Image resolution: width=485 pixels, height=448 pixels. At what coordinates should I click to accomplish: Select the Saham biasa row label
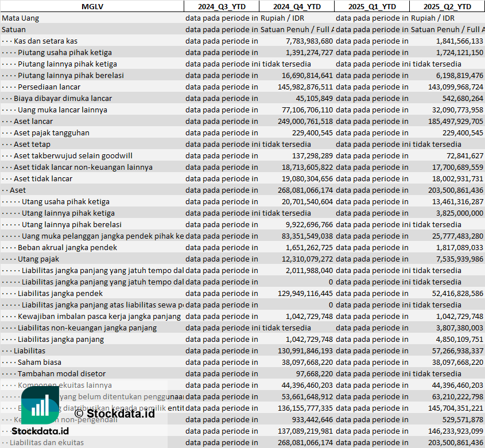pyautogui.click(x=39, y=362)
